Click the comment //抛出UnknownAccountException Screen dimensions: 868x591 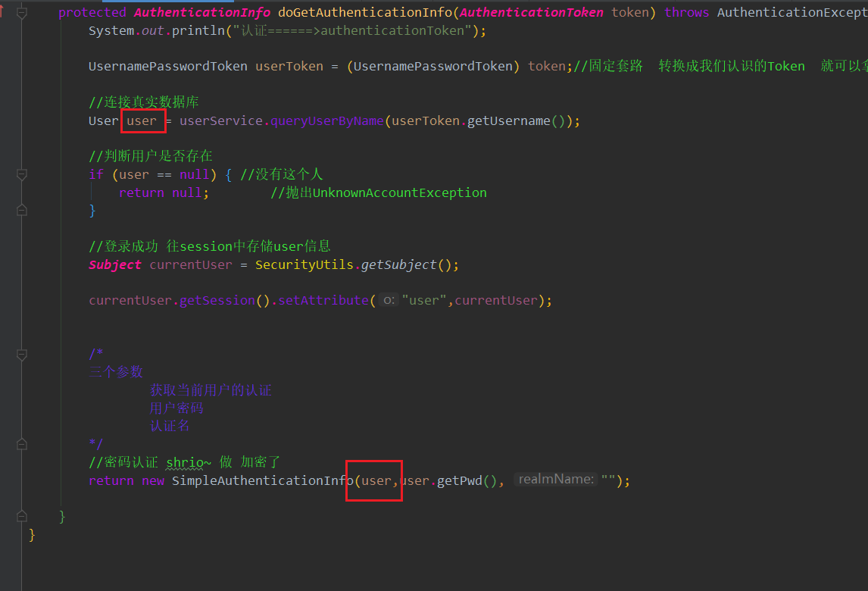tap(379, 192)
